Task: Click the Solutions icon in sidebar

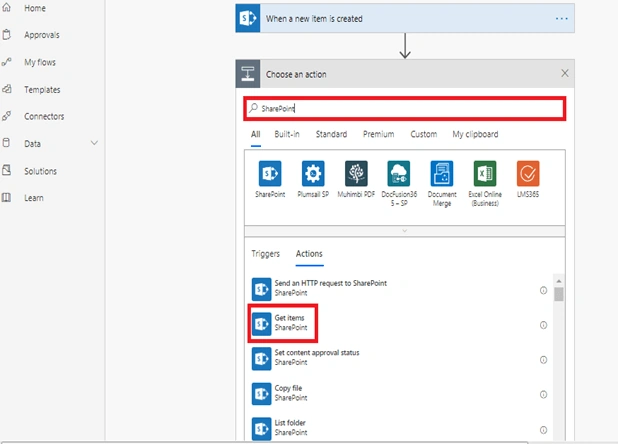Action: click(x=7, y=171)
